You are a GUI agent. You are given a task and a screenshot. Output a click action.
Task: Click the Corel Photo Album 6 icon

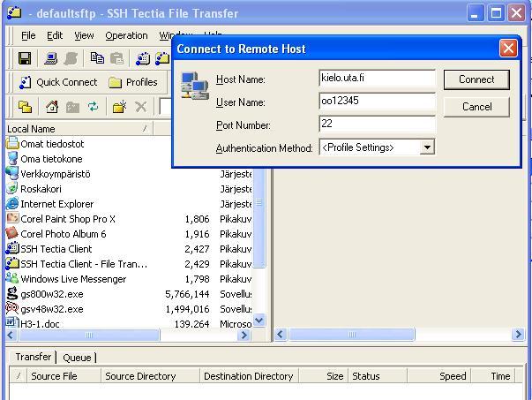click(x=12, y=233)
